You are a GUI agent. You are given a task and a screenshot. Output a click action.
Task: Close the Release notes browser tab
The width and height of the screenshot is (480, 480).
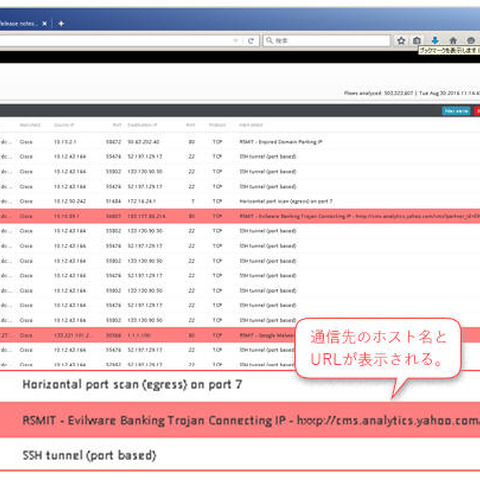(x=45, y=24)
